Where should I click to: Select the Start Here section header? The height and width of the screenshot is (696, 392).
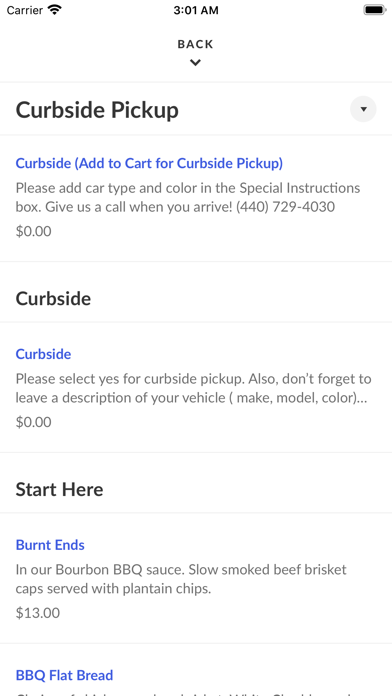tap(59, 489)
